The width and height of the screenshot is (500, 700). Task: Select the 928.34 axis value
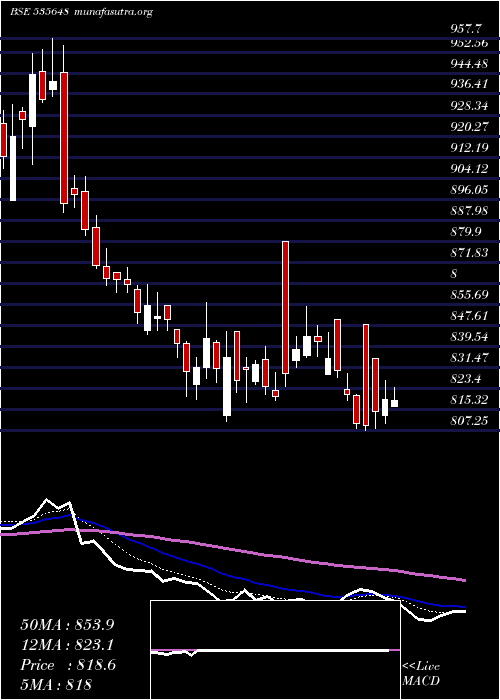pyautogui.click(x=469, y=105)
